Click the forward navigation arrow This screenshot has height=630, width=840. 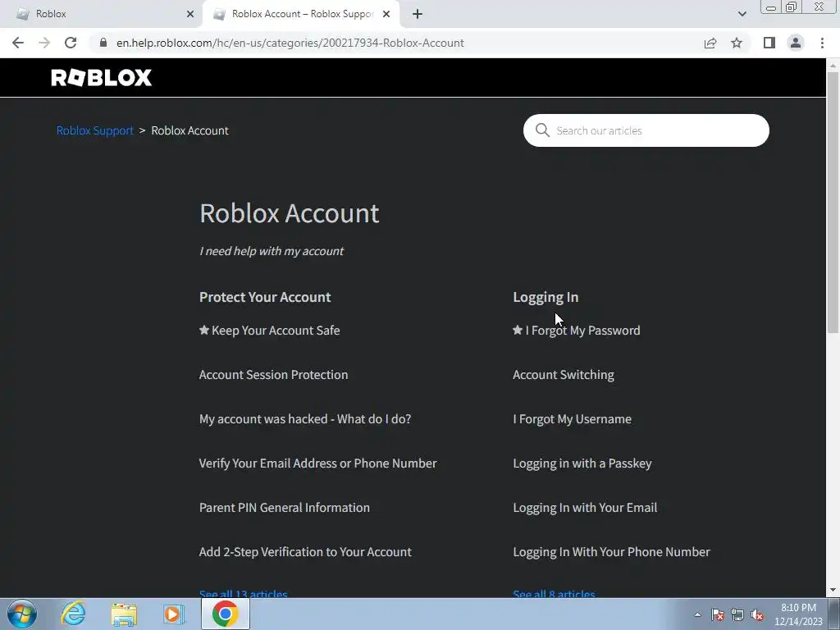(44, 43)
